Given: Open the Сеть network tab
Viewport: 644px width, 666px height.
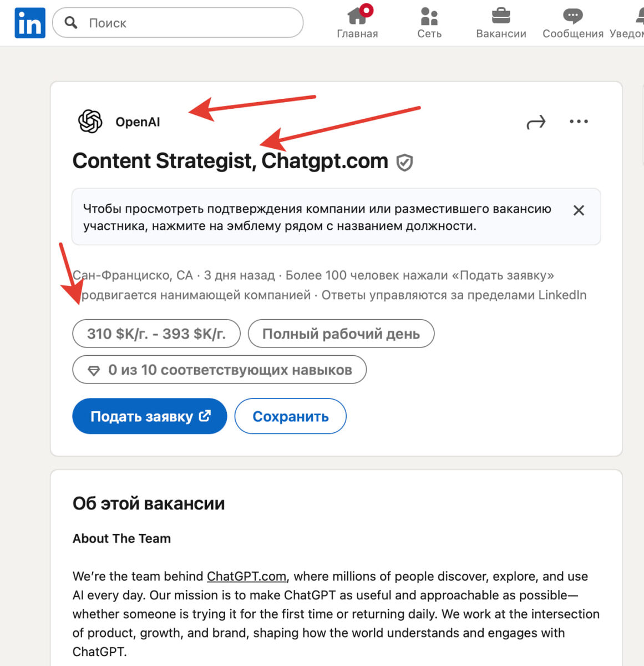Looking at the screenshot, I should [x=429, y=22].
